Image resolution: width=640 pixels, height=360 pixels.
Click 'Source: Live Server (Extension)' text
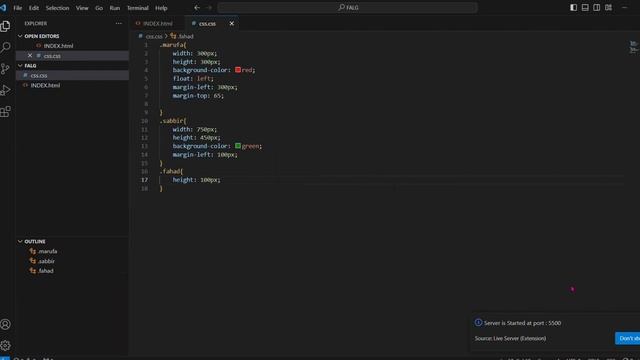pos(510,338)
